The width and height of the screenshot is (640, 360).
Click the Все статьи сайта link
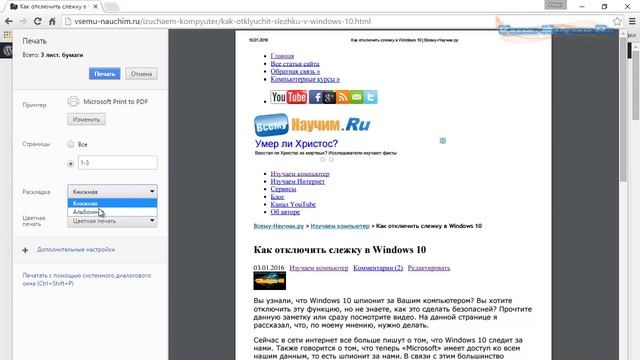point(295,64)
